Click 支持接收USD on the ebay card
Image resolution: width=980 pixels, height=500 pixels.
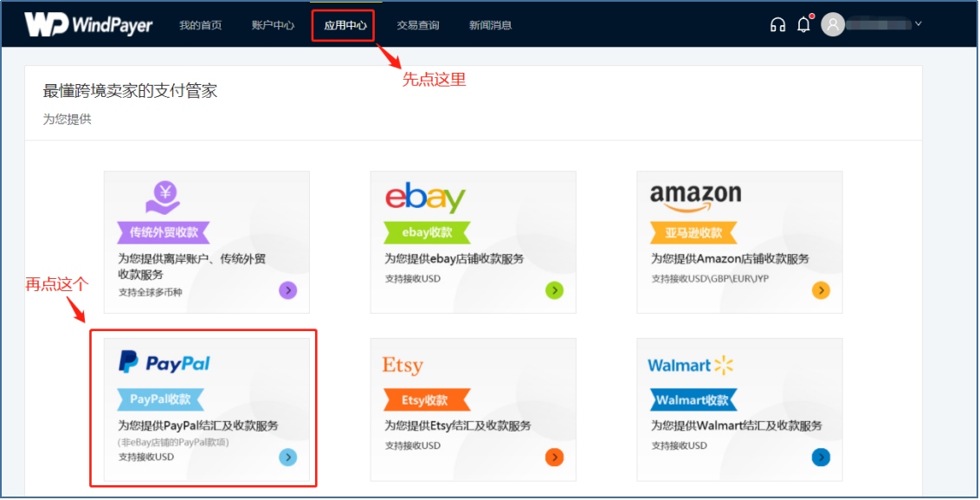click(x=412, y=278)
